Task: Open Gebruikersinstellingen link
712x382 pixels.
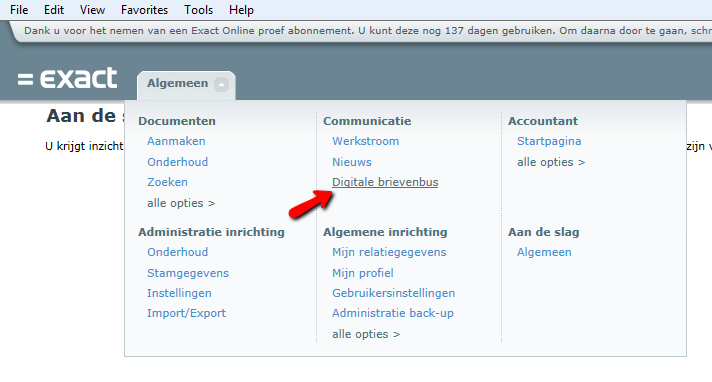Action: pyautogui.click(x=393, y=293)
